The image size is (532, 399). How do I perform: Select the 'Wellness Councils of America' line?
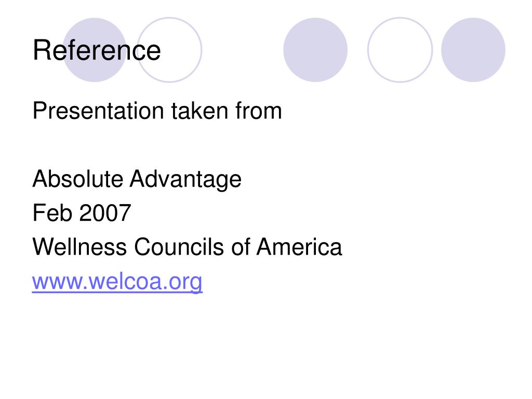pyautogui.click(x=187, y=247)
